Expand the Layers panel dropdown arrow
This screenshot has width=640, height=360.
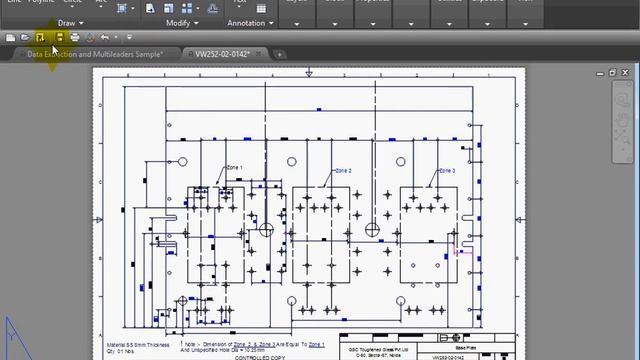pos(297,24)
